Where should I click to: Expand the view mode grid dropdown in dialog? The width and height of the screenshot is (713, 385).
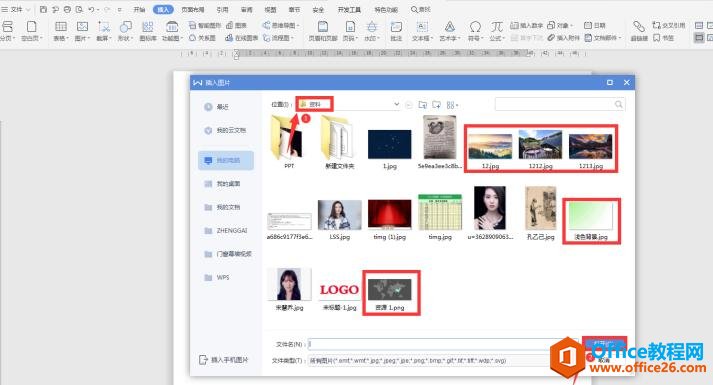452,105
